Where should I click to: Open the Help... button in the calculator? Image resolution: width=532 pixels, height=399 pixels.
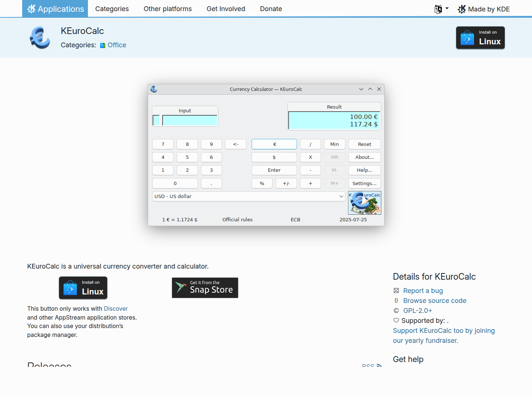(x=365, y=170)
